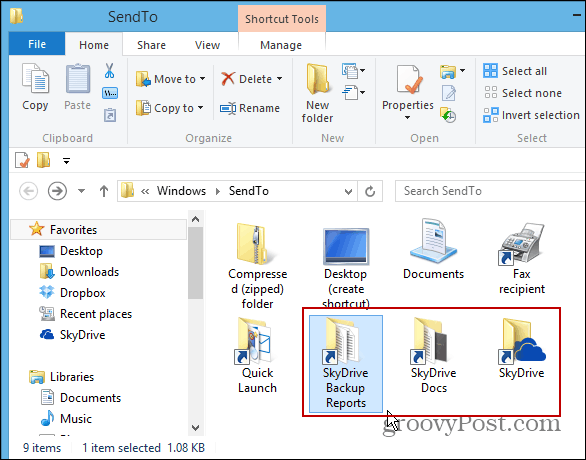Open Documents library in navigation pane
Image resolution: width=586 pixels, height=460 pixels.
81,398
